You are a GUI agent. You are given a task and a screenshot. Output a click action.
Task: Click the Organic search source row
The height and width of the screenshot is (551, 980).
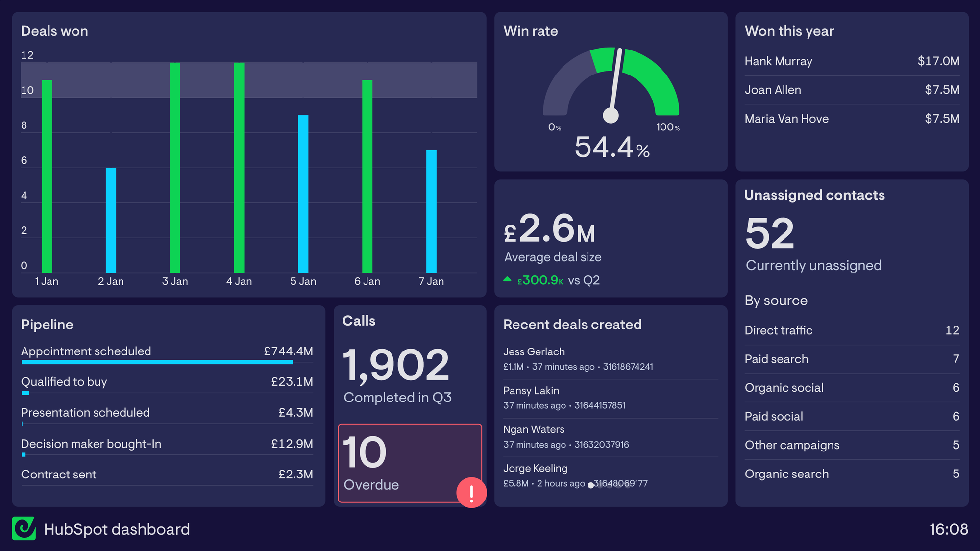(x=852, y=474)
